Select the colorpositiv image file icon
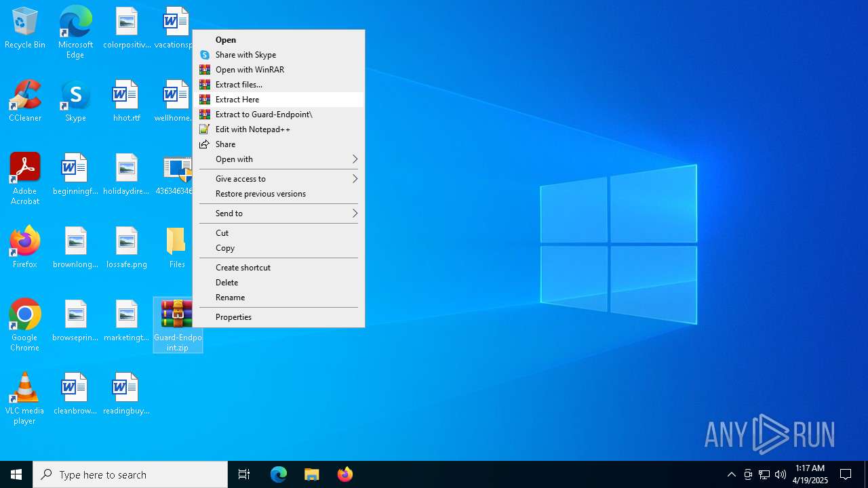 [x=126, y=28]
